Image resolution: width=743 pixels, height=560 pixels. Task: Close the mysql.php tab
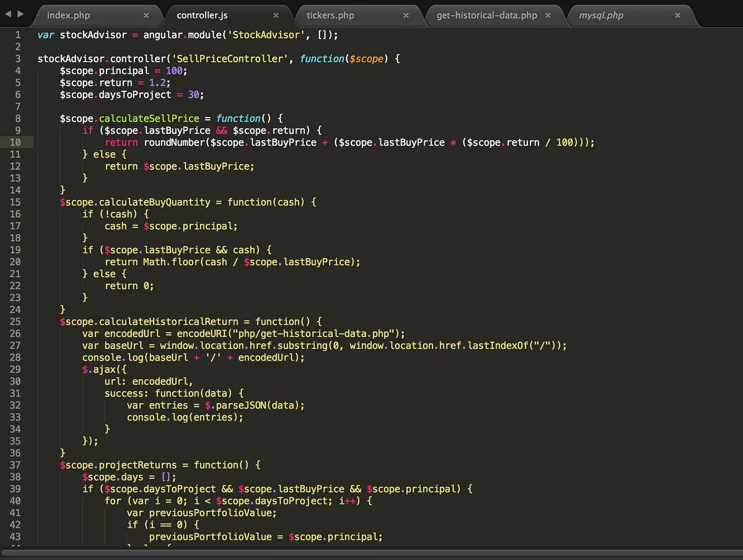(678, 16)
